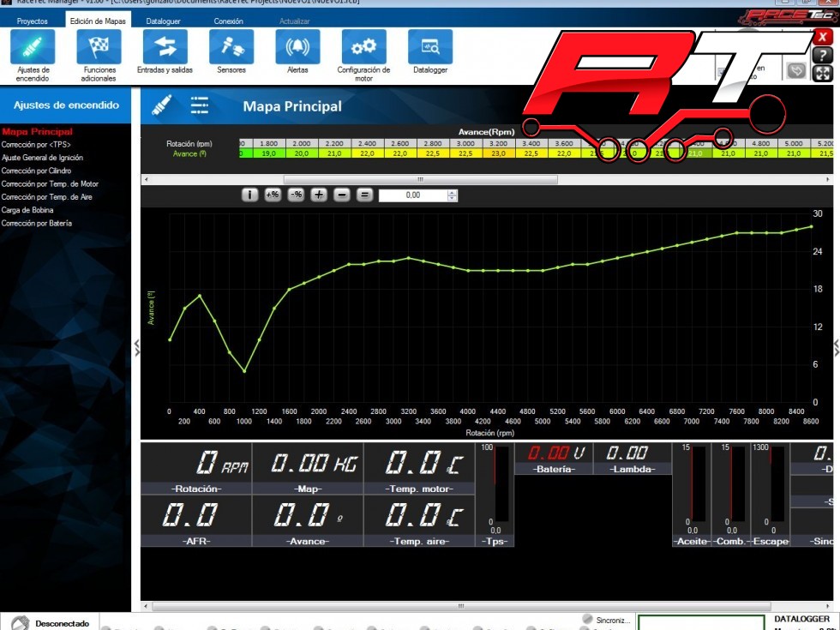
Task: Open Corrección por Temp. de Aire
Action: click(46, 197)
